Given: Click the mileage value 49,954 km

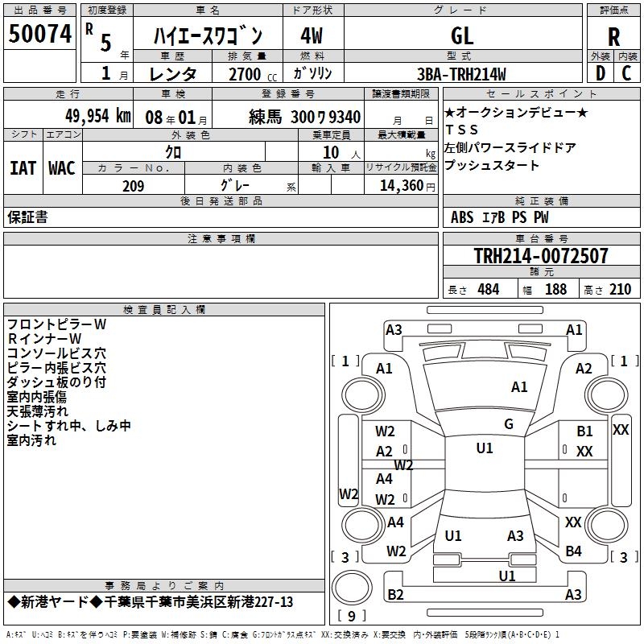Looking at the screenshot, I should coord(97,116).
